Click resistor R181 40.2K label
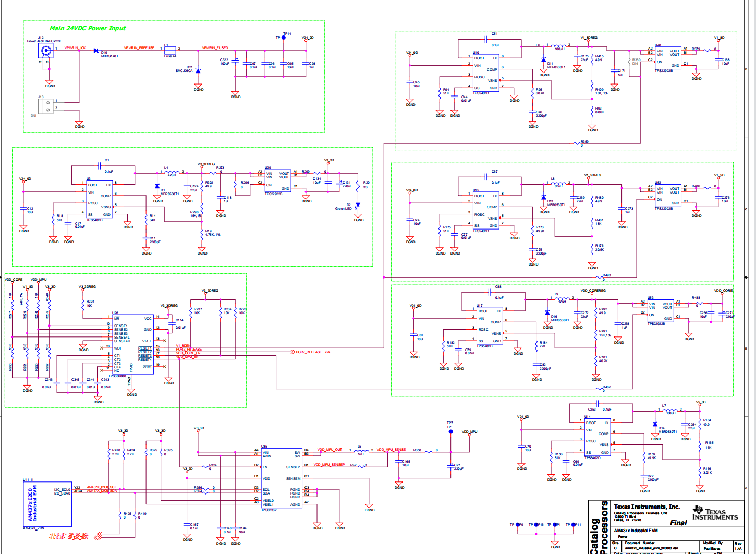Image resolution: width=756 pixels, height=554 pixels. click(x=603, y=359)
